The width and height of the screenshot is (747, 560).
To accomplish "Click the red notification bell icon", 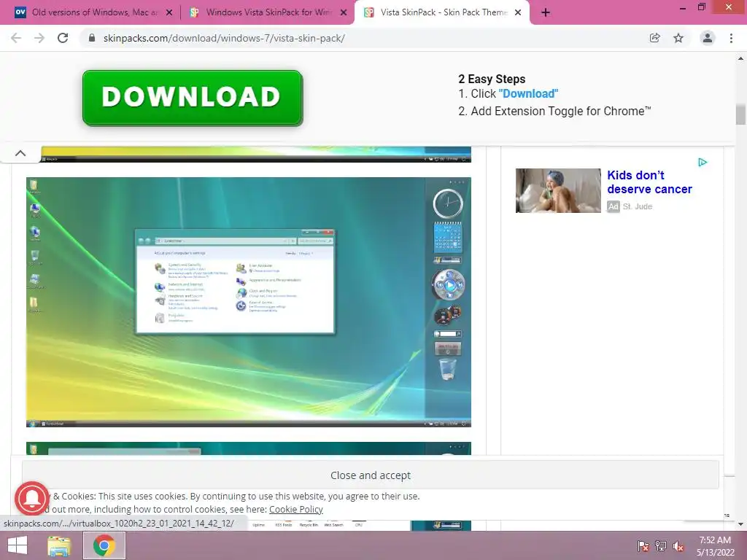I will coord(32,498).
